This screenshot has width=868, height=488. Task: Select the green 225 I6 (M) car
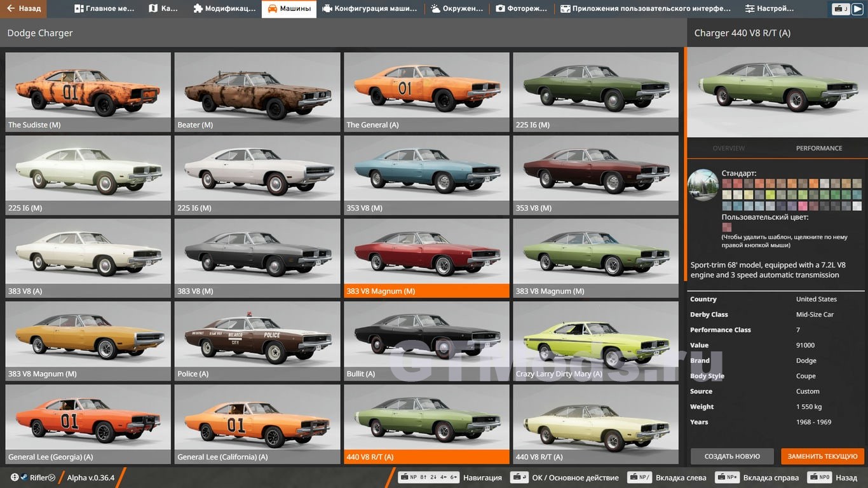pos(596,91)
